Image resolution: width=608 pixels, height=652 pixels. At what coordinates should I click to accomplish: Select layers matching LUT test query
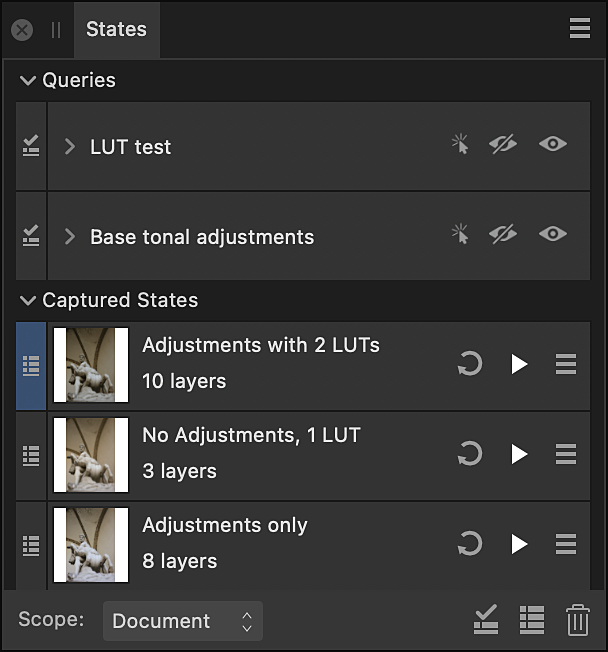pos(460,145)
